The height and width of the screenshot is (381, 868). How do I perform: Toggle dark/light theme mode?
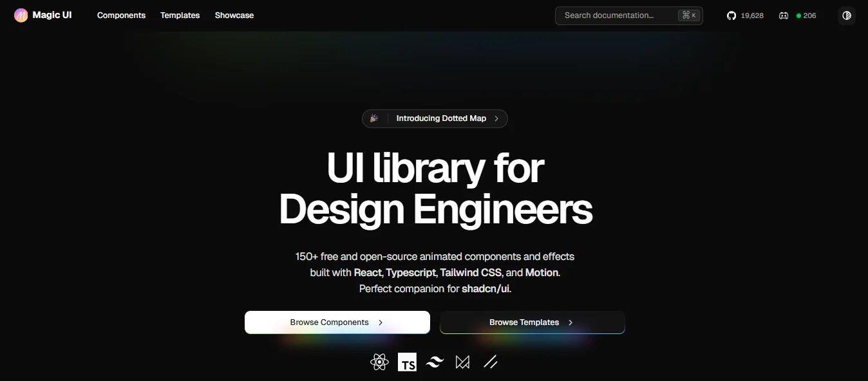point(846,15)
